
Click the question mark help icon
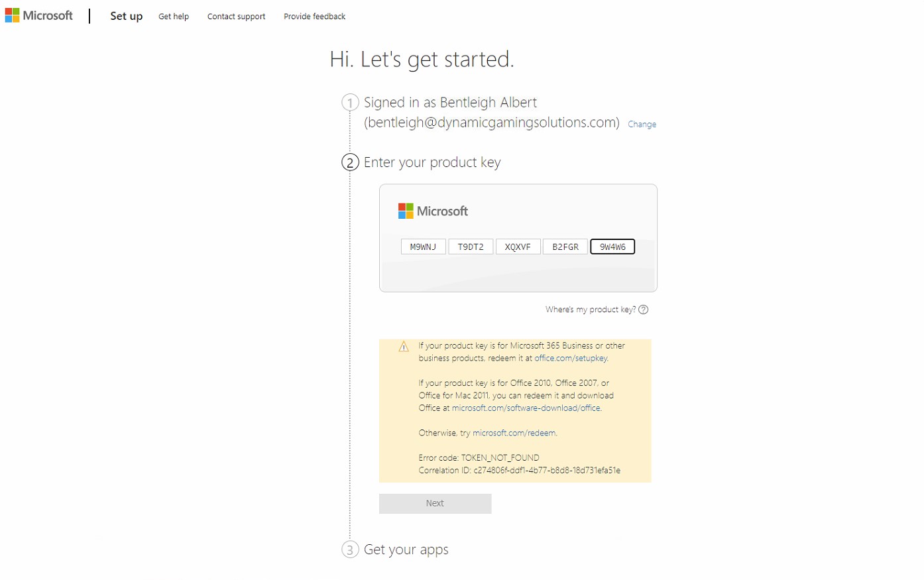click(643, 310)
